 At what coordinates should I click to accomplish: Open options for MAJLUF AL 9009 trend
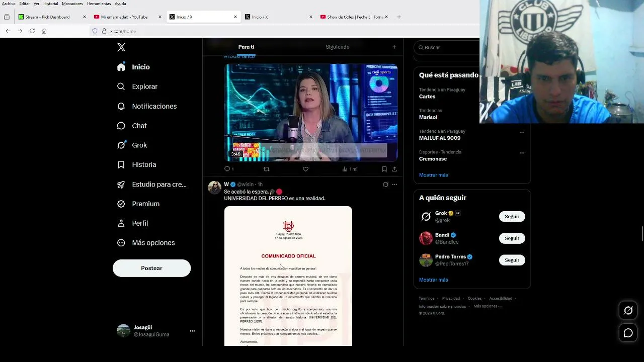coord(522,132)
